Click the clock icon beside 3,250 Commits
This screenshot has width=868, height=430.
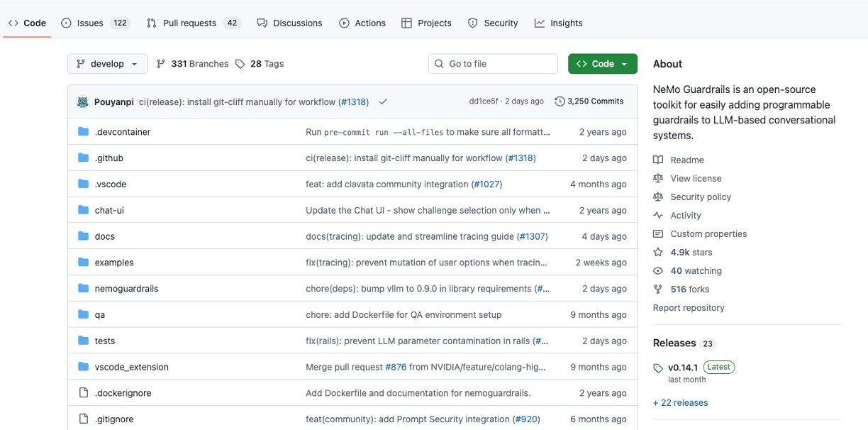(560, 101)
